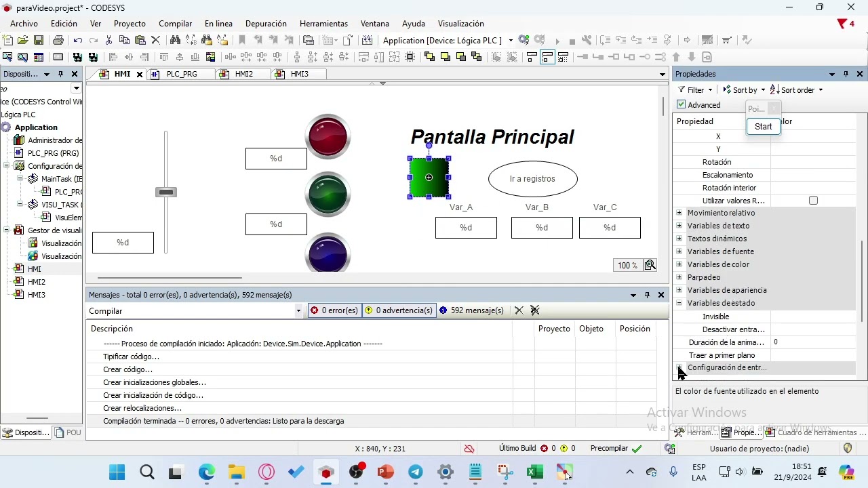Click the Background image toolbar icon
Viewport: 868px width, 488px height.
210,58
